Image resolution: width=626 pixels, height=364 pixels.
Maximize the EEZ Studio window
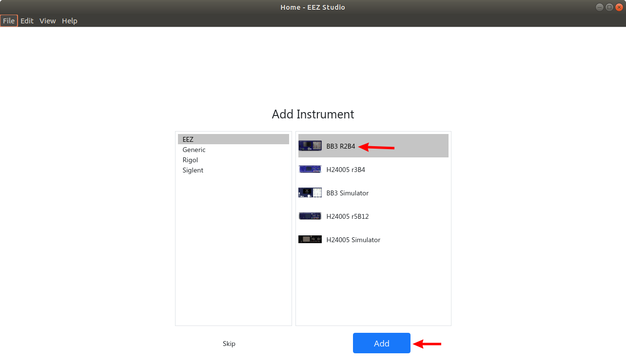pyautogui.click(x=609, y=7)
